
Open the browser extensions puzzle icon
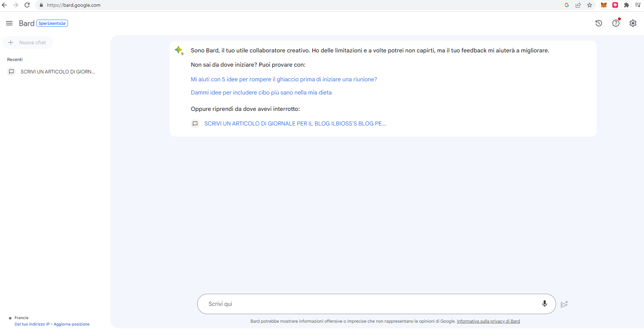[626, 5]
